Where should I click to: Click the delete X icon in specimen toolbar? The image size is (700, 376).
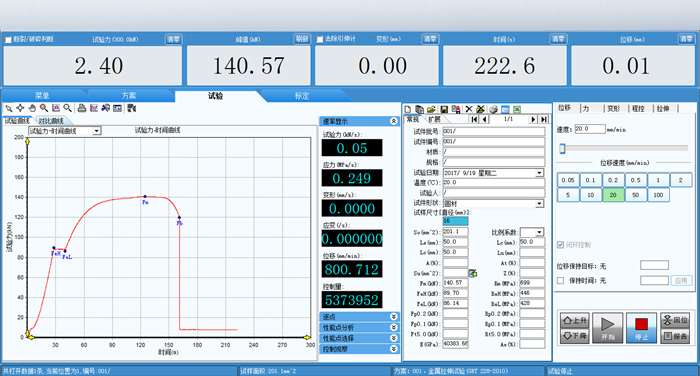click(x=469, y=109)
